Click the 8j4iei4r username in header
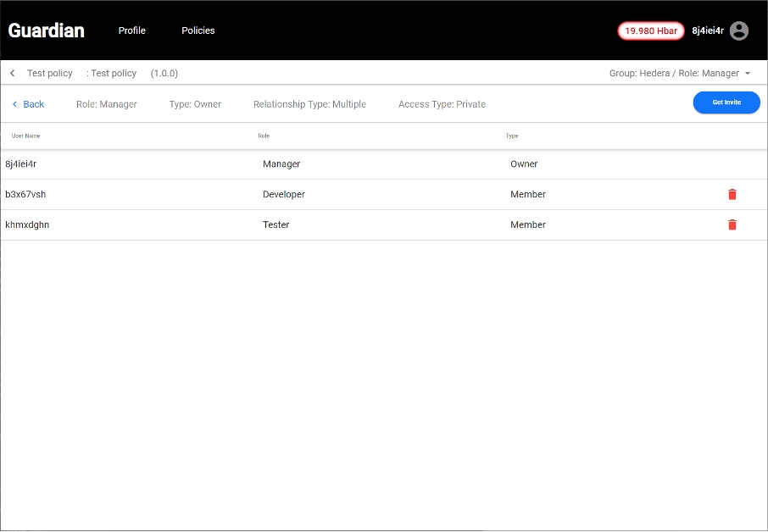768x532 pixels. [708, 30]
